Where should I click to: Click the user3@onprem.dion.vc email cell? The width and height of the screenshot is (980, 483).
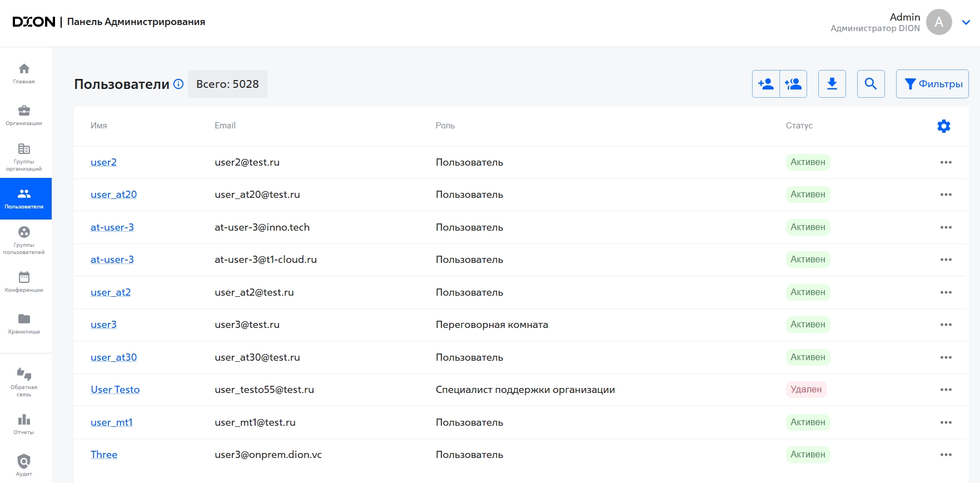pos(268,455)
